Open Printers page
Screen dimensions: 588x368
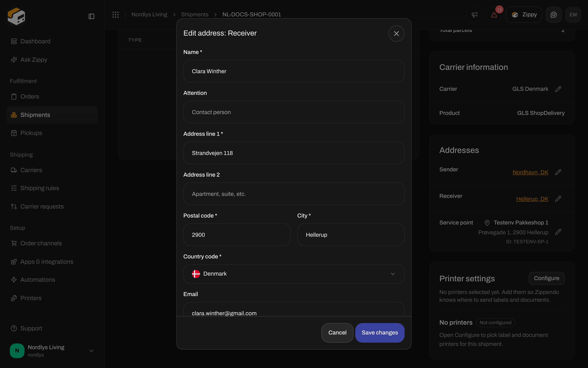coord(52,298)
